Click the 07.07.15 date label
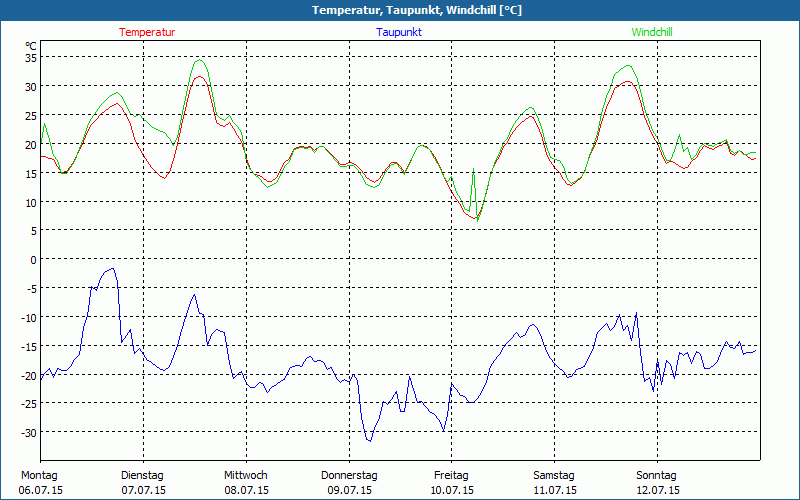Image resolution: width=800 pixels, height=500 pixels. 143,490
